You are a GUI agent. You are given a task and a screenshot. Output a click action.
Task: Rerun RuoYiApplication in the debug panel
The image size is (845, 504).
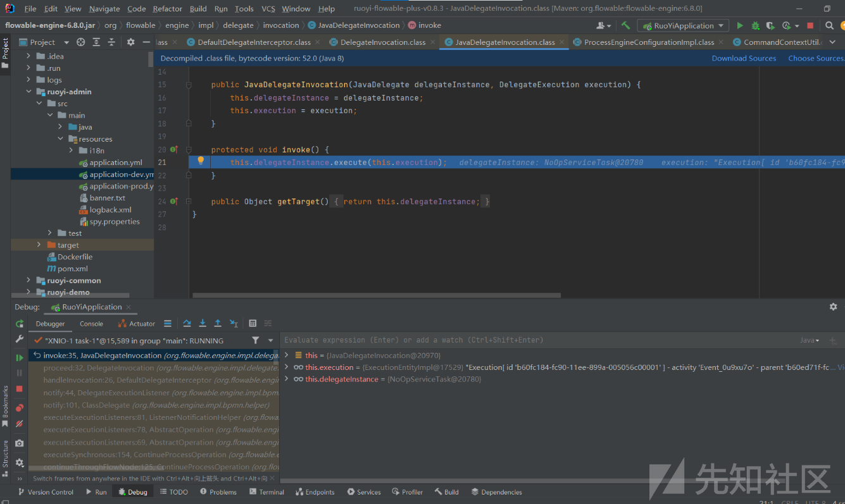pyautogui.click(x=20, y=323)
